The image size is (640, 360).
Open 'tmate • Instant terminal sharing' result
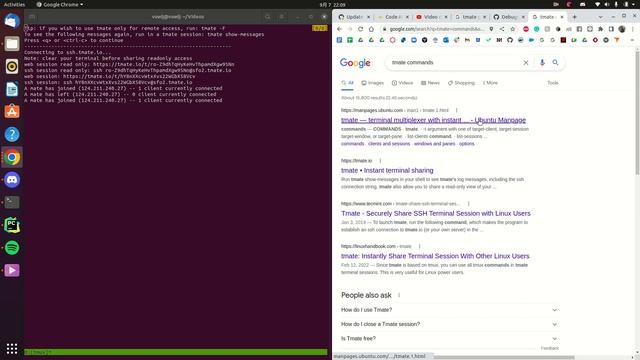(387, 170)
